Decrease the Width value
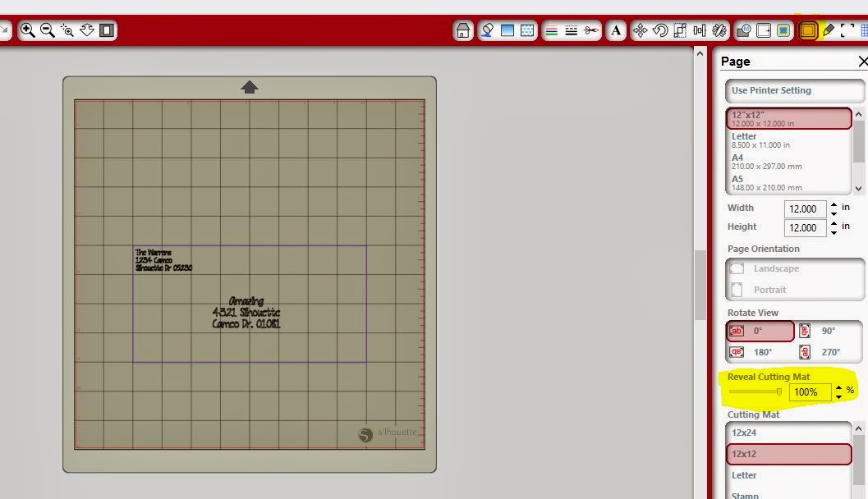 point(834,213)
